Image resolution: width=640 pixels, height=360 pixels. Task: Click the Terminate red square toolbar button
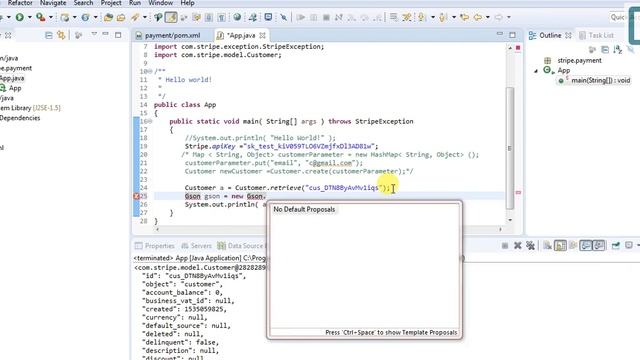(326, 17)
